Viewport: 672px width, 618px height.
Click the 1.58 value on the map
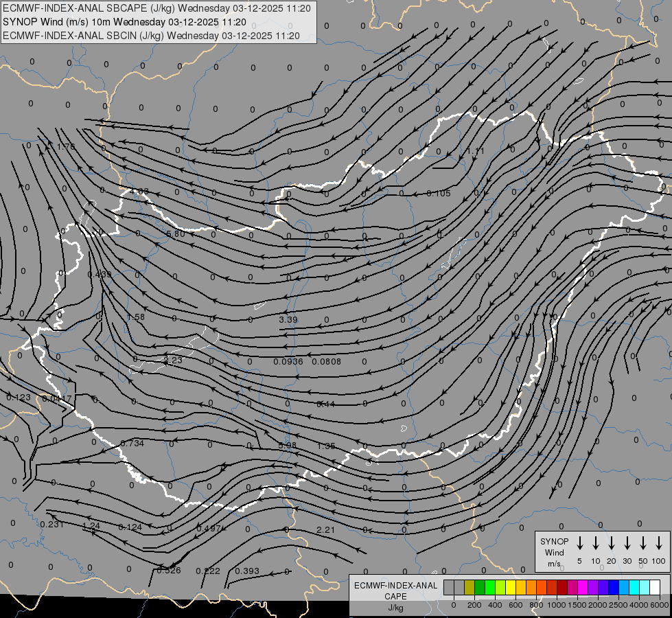tap(136, 317)
